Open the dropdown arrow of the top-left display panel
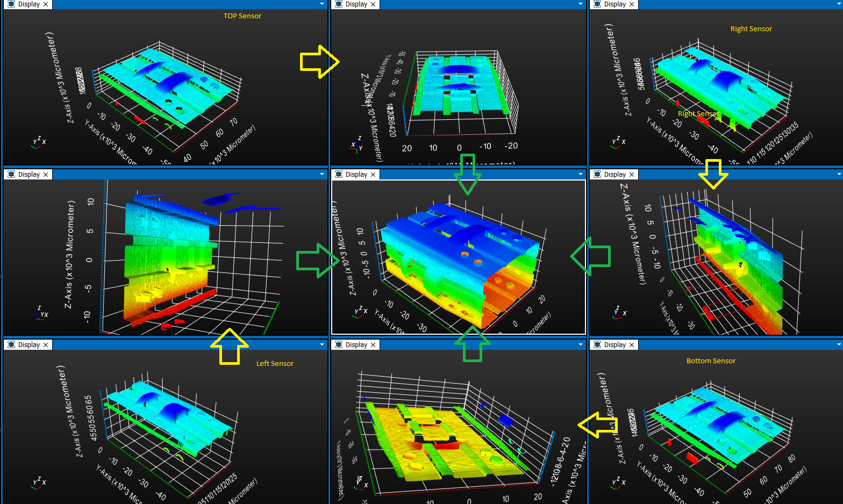Screen dimensions: 843x504 click(322, 4)
